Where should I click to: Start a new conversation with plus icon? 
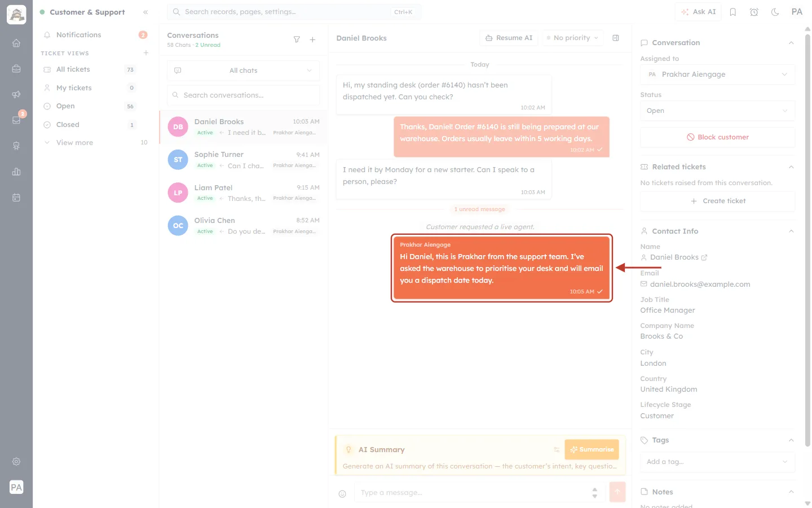[312, 40]
